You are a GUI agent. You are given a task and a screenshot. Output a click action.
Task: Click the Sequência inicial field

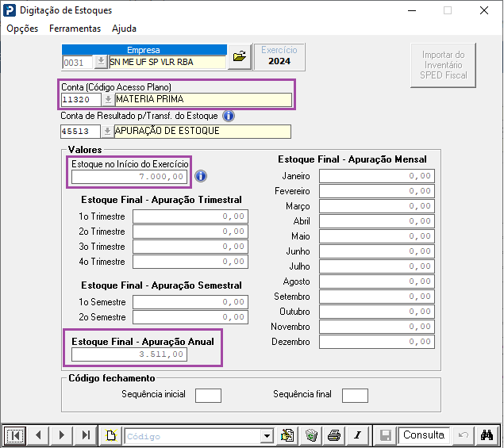click(208, 396)
